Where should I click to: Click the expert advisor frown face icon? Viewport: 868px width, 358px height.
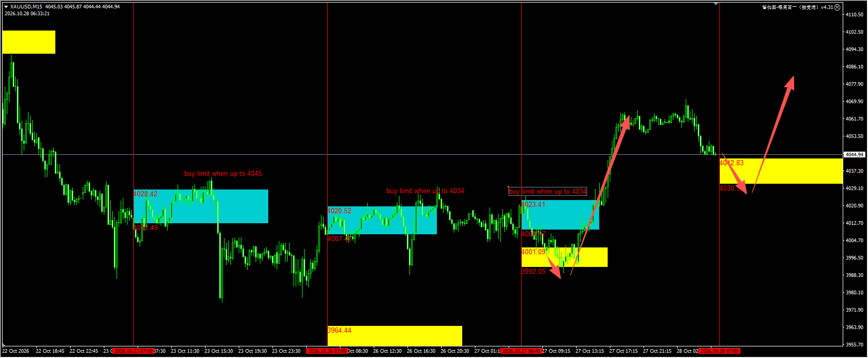point(837,7)
